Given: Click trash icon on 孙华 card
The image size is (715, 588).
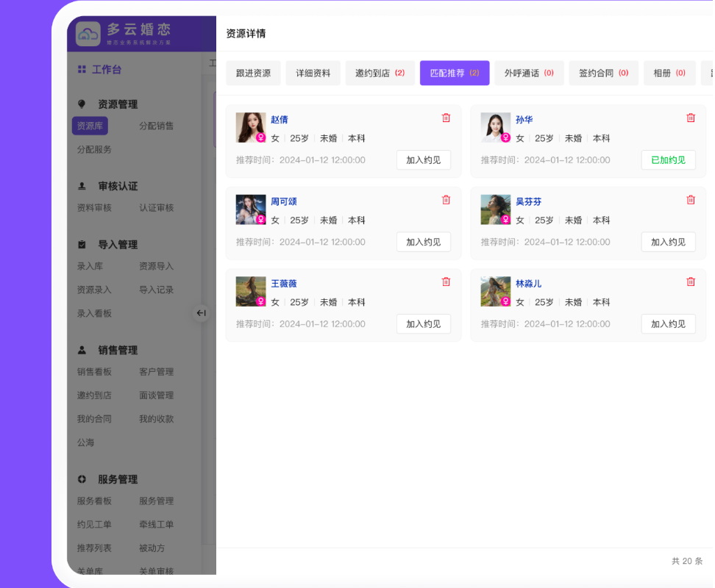Looking at the screenshot, I should (x=690, y=118).
